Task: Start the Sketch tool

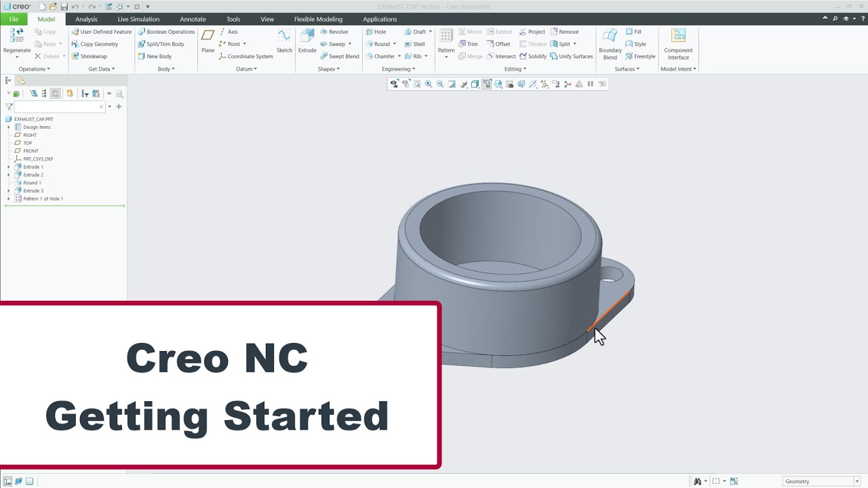Action: 284,41
